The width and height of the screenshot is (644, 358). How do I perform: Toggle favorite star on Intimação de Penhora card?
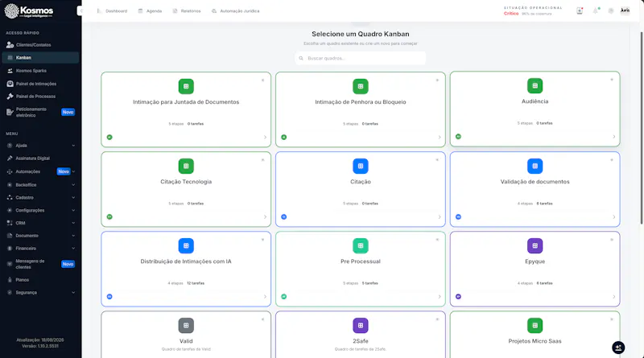point(437,80)
